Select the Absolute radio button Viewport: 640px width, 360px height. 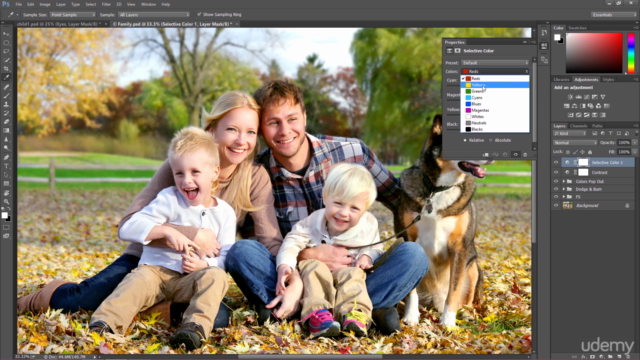point(491,140)
